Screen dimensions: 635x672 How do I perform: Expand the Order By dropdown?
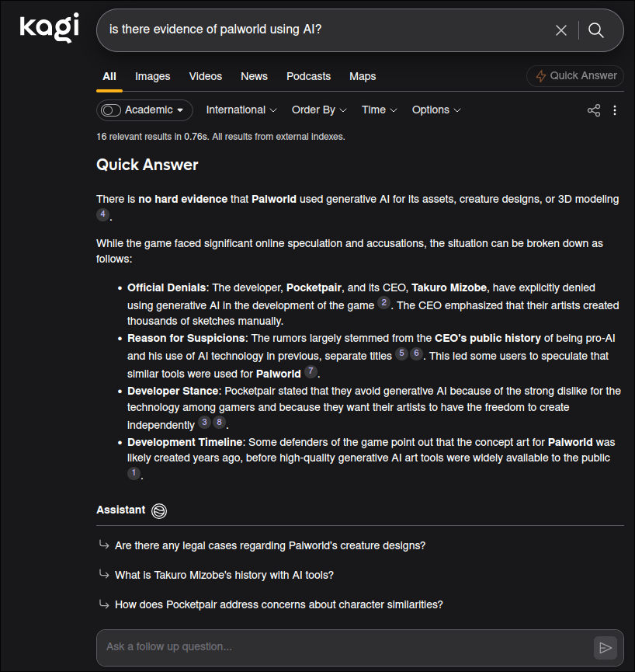[x=319, y=110]
